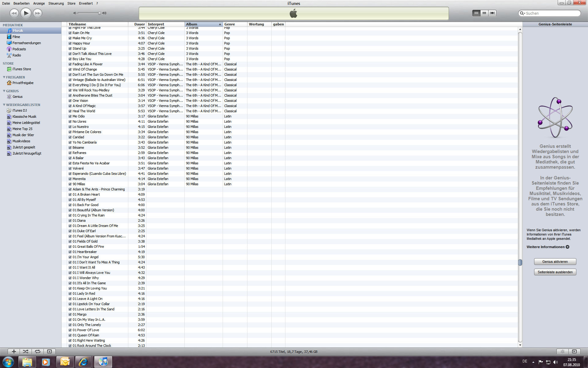
Task: Skip forward with the next track button
Action: pyautogui.click(x=38, y=13)
